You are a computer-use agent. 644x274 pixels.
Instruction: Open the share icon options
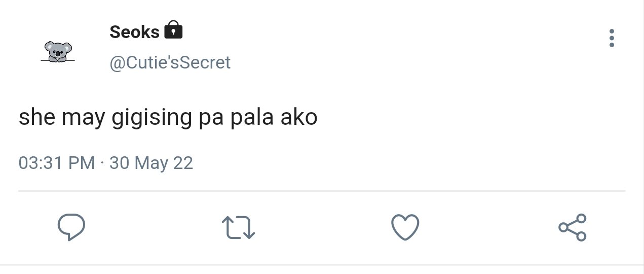(x=573, y=227)
